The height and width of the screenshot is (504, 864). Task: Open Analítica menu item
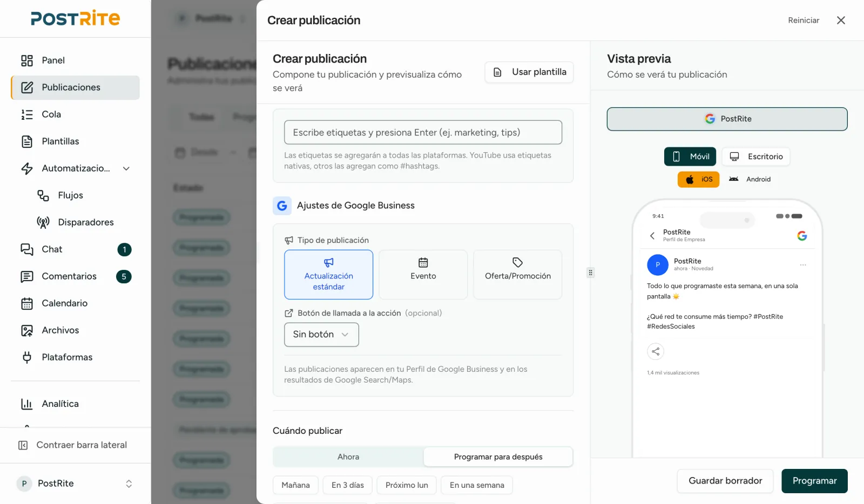click(x=75, y=404)
